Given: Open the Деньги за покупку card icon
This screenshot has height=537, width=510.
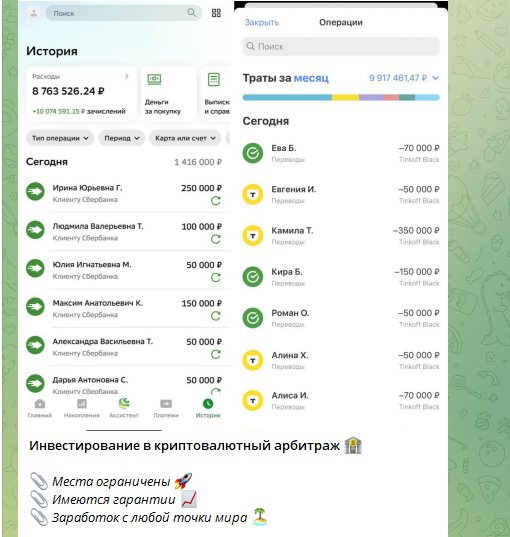Looking at the screenshot, I should tap(154, 79).
